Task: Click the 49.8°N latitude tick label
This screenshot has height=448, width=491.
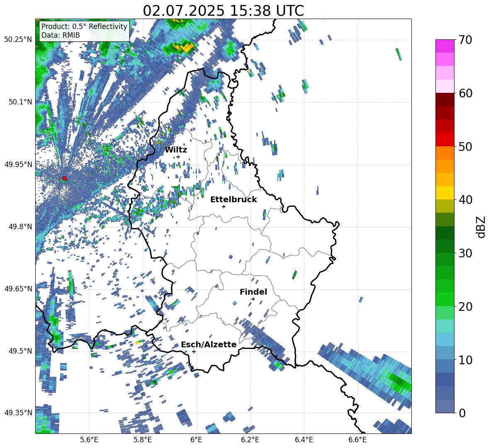Action: point(20,227)
